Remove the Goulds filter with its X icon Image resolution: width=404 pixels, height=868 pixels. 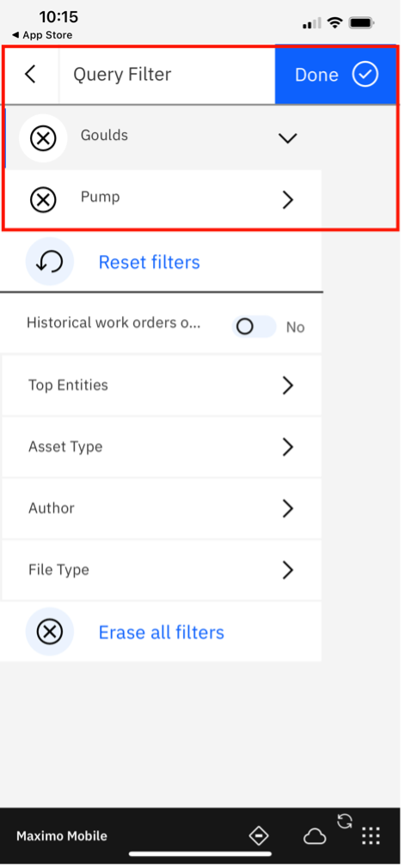click(43, 138)
